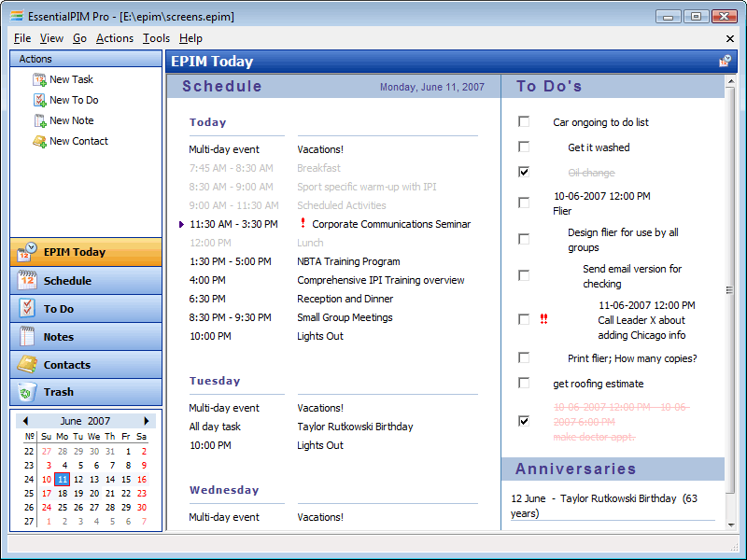The width and height of the screenshot is (747, 560).
Task: Open the Help menu
Action: pos(190,38)
